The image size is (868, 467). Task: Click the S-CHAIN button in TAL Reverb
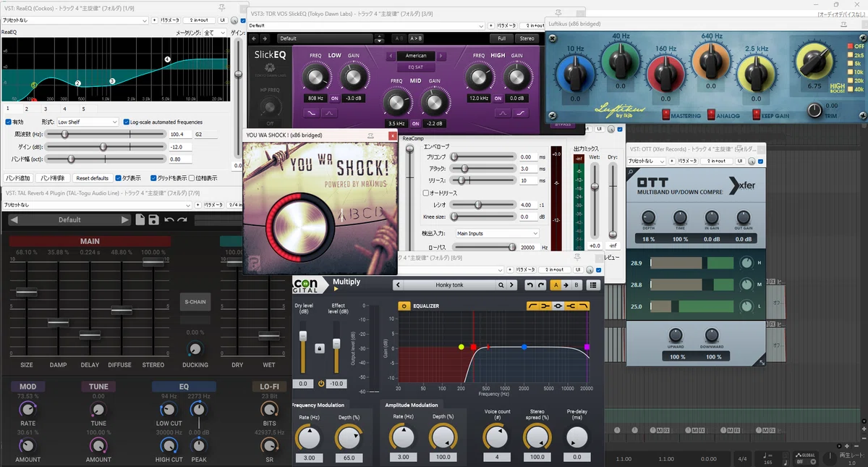click(x=195, y=302)
